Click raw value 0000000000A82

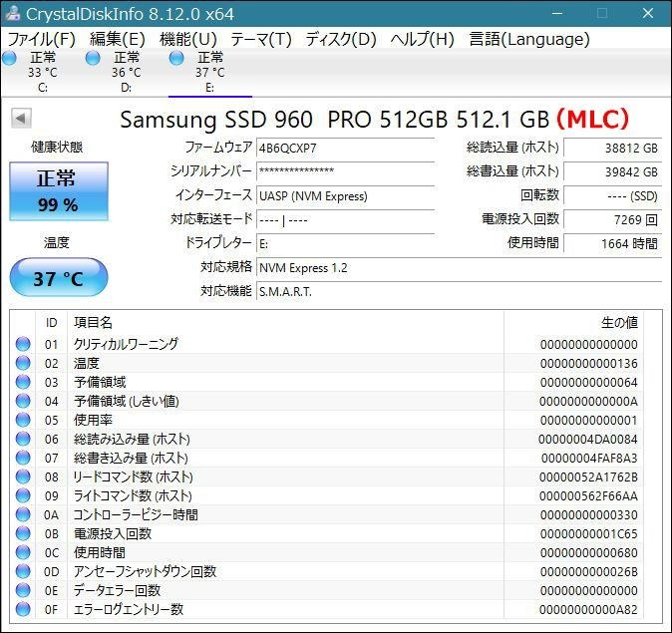tap(588, 609)
